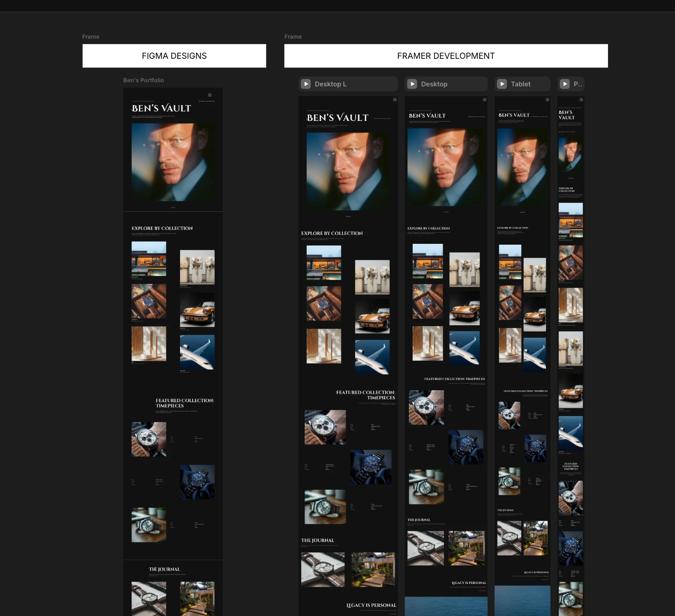Select the airplane image in Ben's Portfolio frame
Viewport: 675px width, 616px height.
[197, 352]
